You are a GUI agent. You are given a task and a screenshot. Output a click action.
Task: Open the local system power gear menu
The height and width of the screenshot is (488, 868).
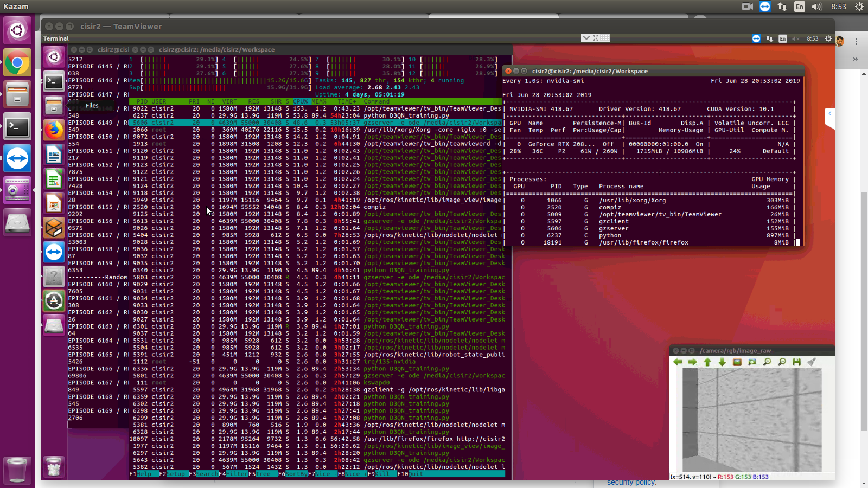point(859,7)
